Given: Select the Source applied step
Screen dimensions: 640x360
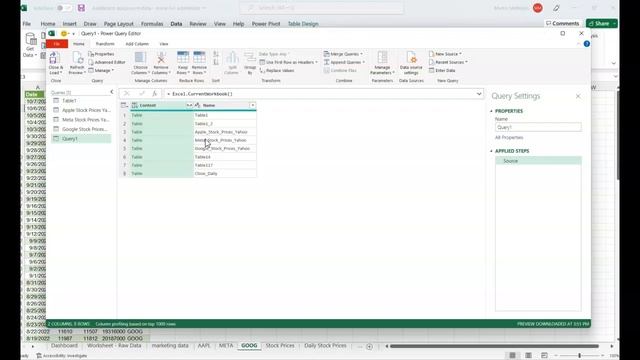Looking at the screenshot, I should [538, 161].
